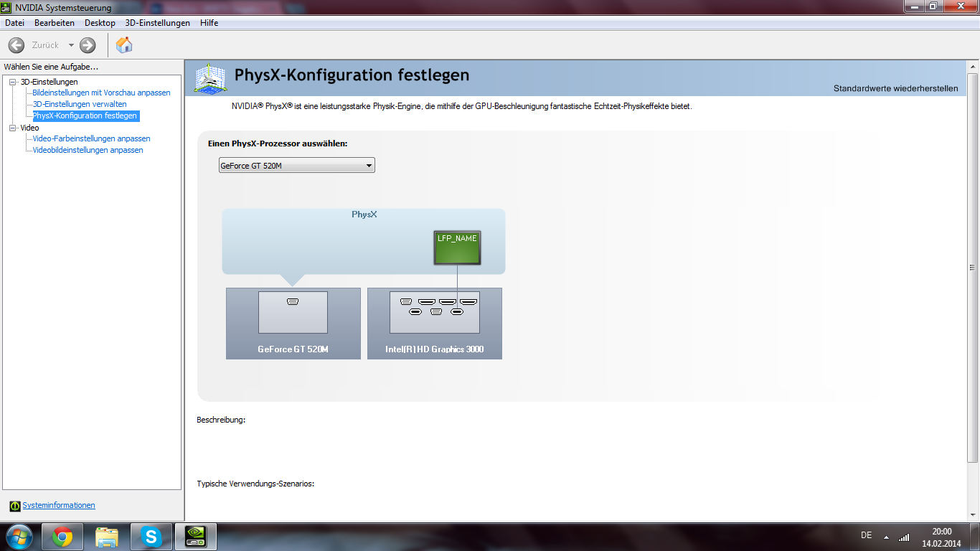Go to the home page icon
Viewport: 980px width, 551px height.
[124, 45]
